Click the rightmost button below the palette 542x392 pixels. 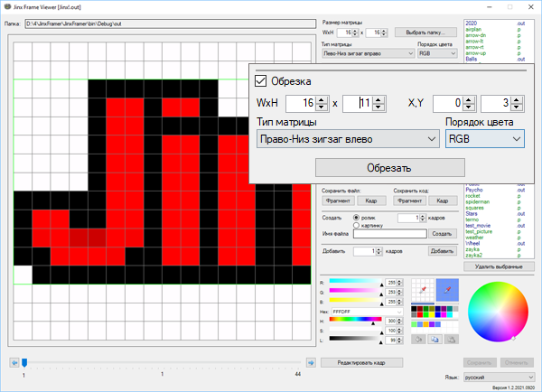pyautogui.click(x=452, y=340)
